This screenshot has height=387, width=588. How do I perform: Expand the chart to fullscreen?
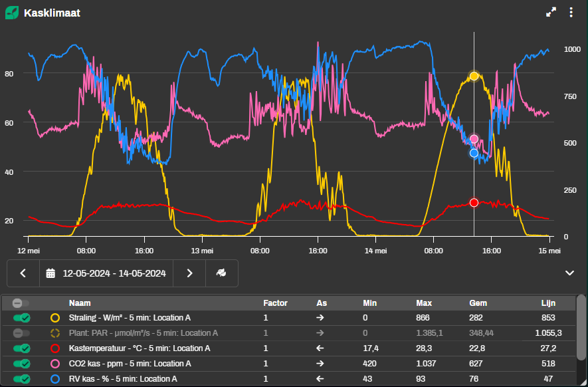pyautogui.click(x=551, y=13)
